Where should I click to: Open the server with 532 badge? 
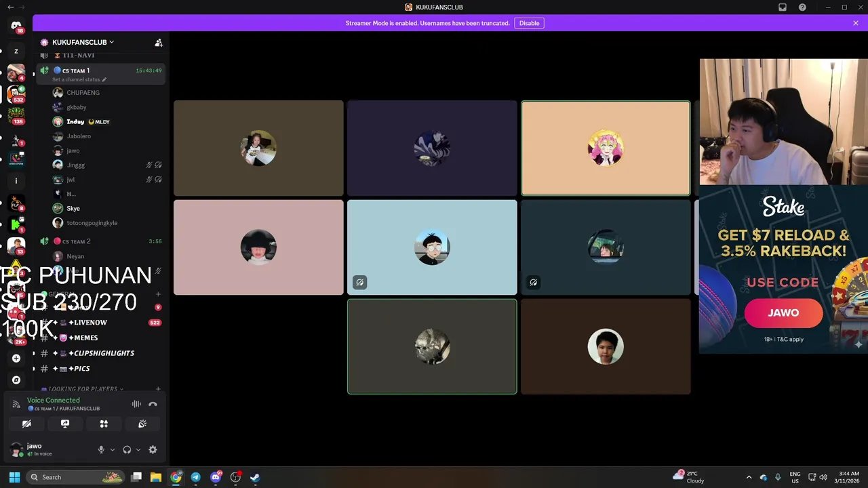click(16, 94)
